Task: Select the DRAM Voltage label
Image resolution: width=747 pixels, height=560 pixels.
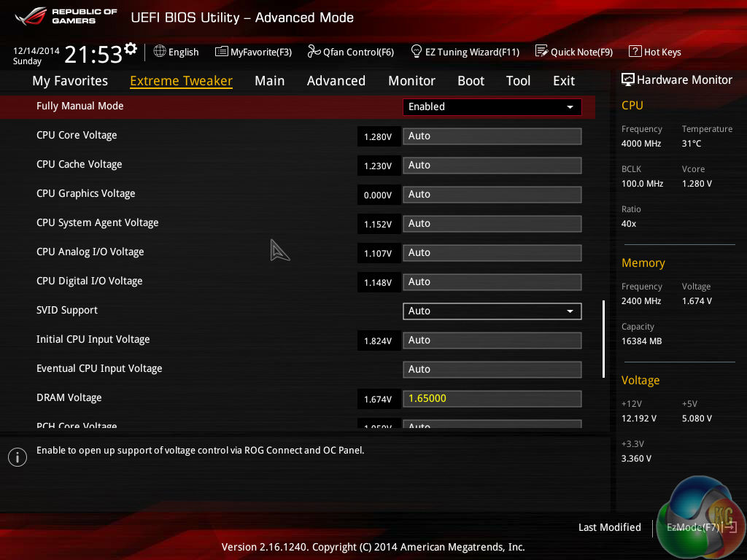Action: click(69, 397)
